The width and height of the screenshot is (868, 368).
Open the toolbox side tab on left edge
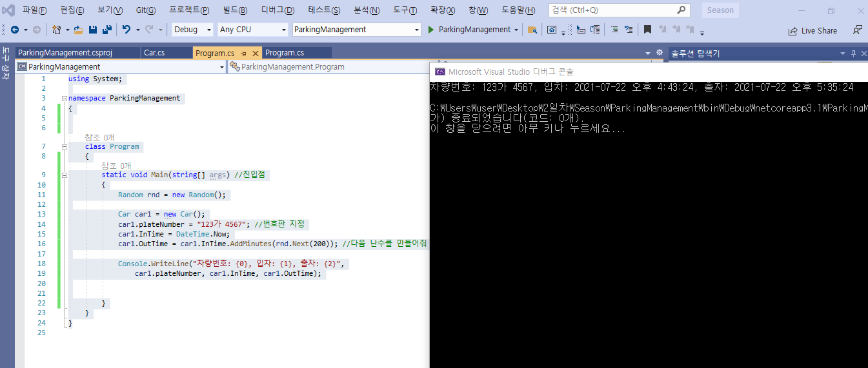(x=6, y=63)
